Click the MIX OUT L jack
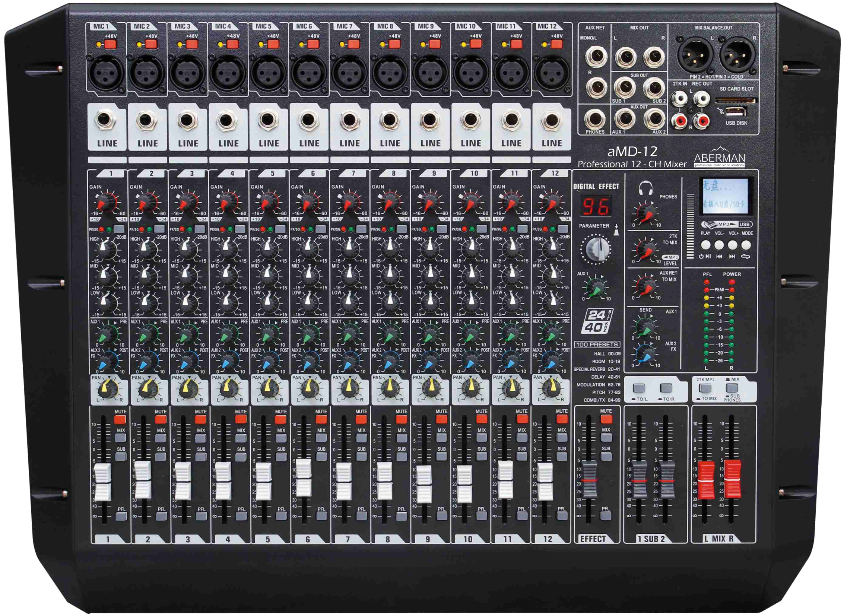The height and width of the screenshot is (616, 844). click(x=625, y=57)
